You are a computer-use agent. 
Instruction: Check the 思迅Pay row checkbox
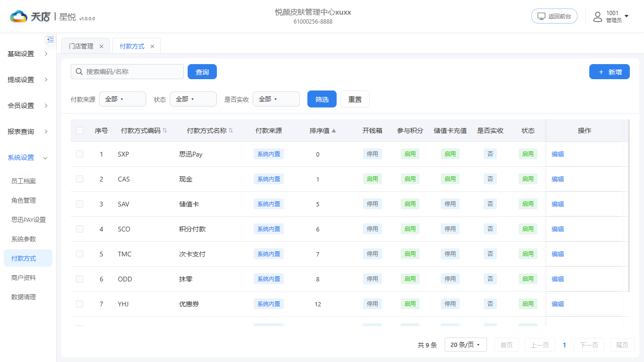coord(80,154)
